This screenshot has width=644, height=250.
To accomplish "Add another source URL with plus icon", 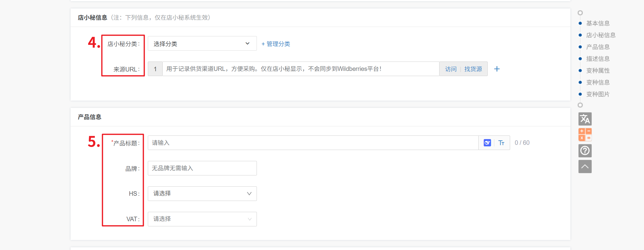I will (x=497, y=69).
